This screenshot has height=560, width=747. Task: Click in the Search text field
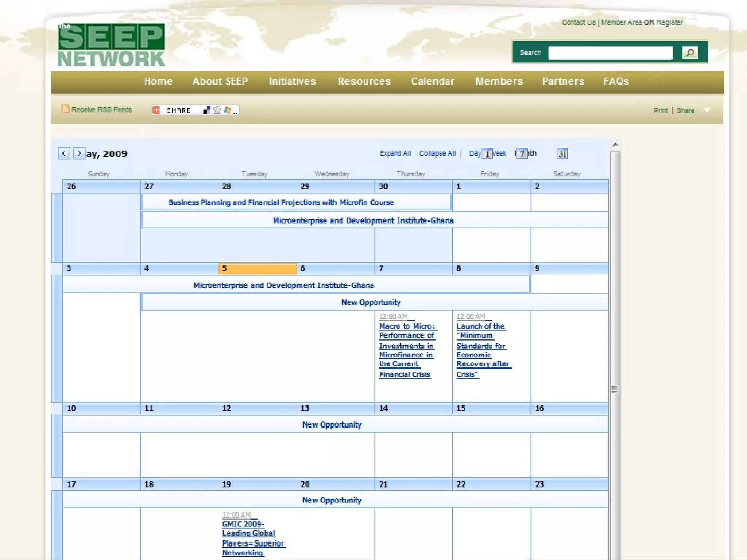click(610, 53)
